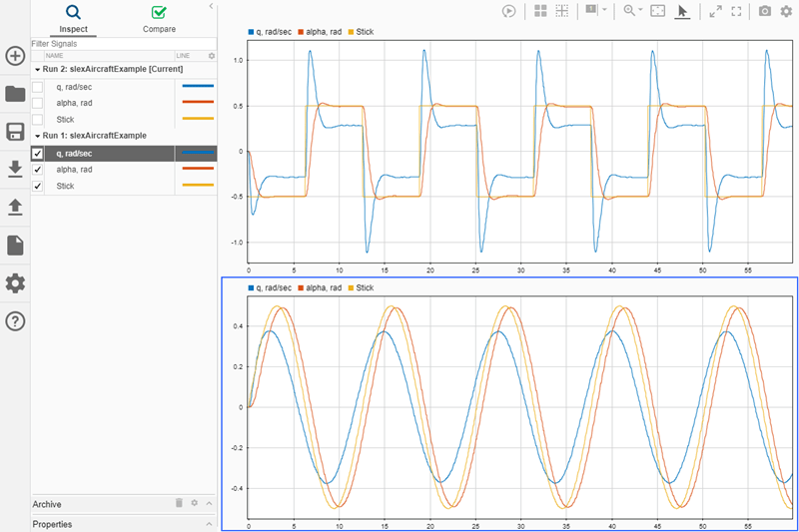Save session with the floppy disk icon
Viewport: 799px width, 532px height.
coord(15,132)
